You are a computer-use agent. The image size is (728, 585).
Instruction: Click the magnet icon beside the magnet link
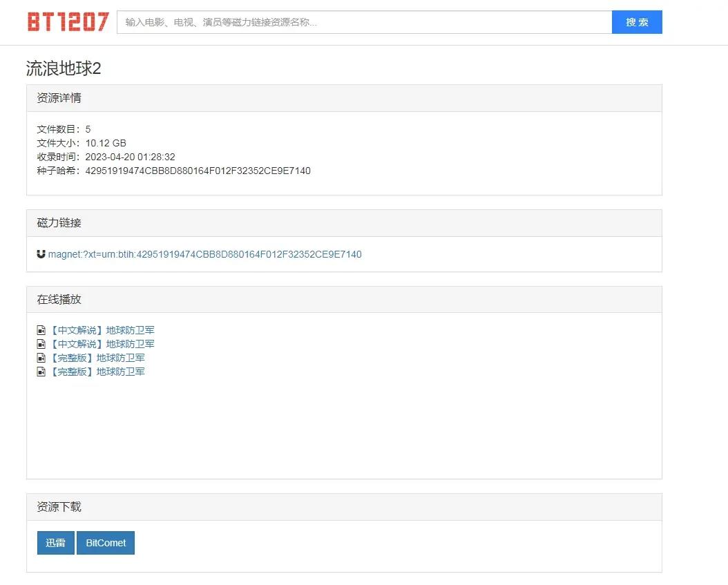tap(41, 254)
